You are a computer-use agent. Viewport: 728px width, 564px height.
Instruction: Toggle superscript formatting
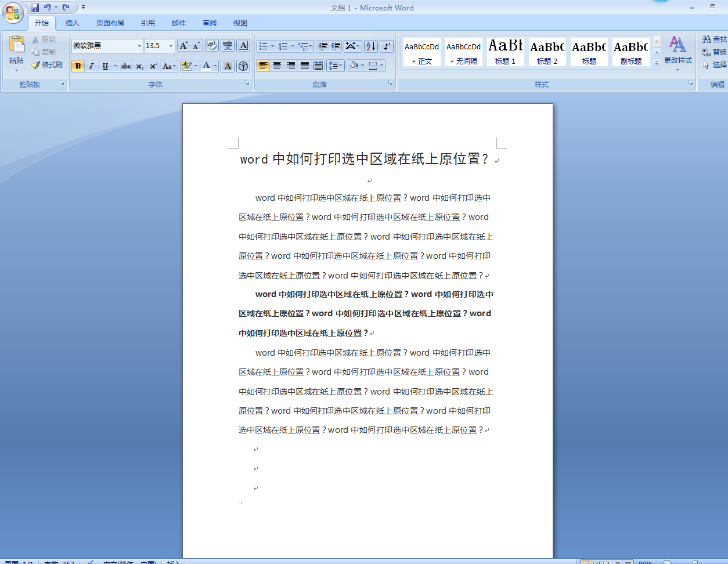[154, 66]
